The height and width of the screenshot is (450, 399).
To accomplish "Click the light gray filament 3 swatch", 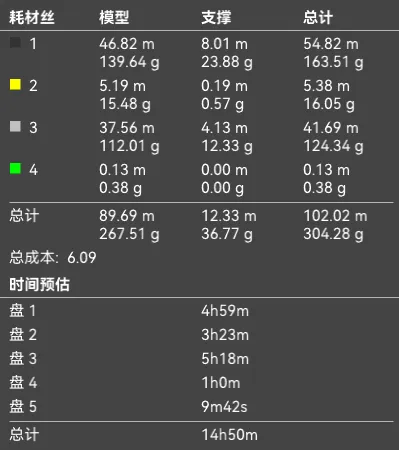I will (x=15, y=126).
